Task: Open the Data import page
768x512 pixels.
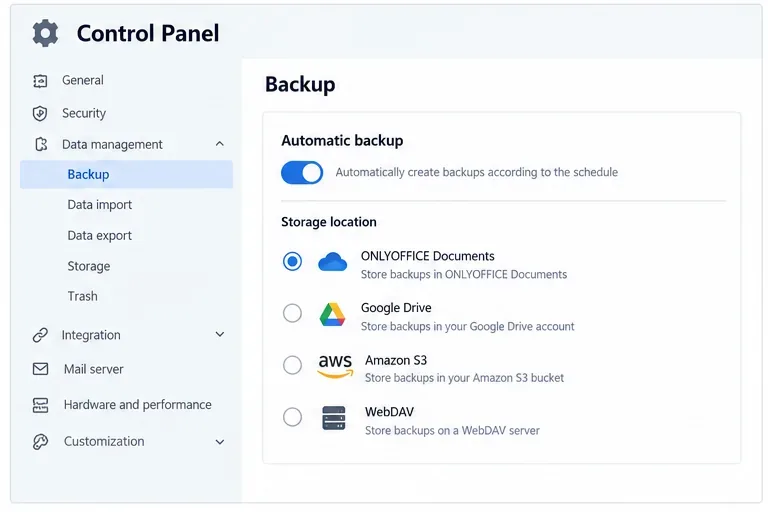Action: (x=99, y=205)
